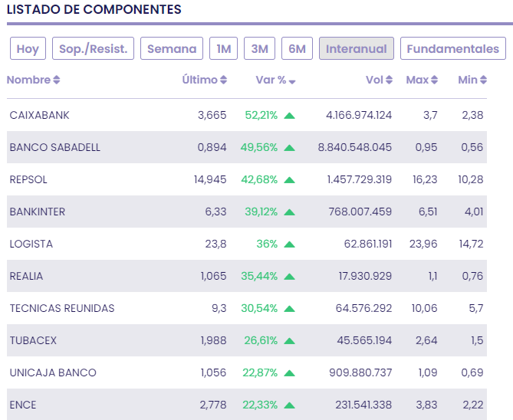
Task: Click the green up arrow for REPSOL
Action: click(289, 180)
